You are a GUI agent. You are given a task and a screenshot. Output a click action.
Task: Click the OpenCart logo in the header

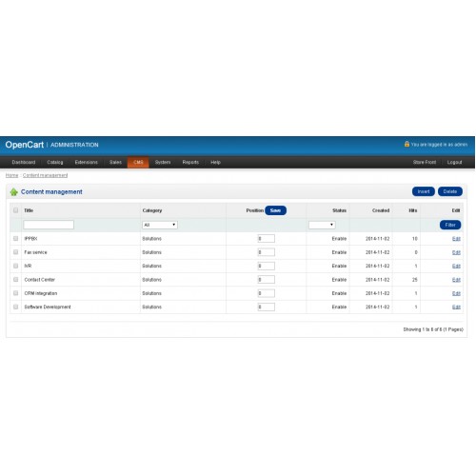pyautogui.click(x=25, y=145)
